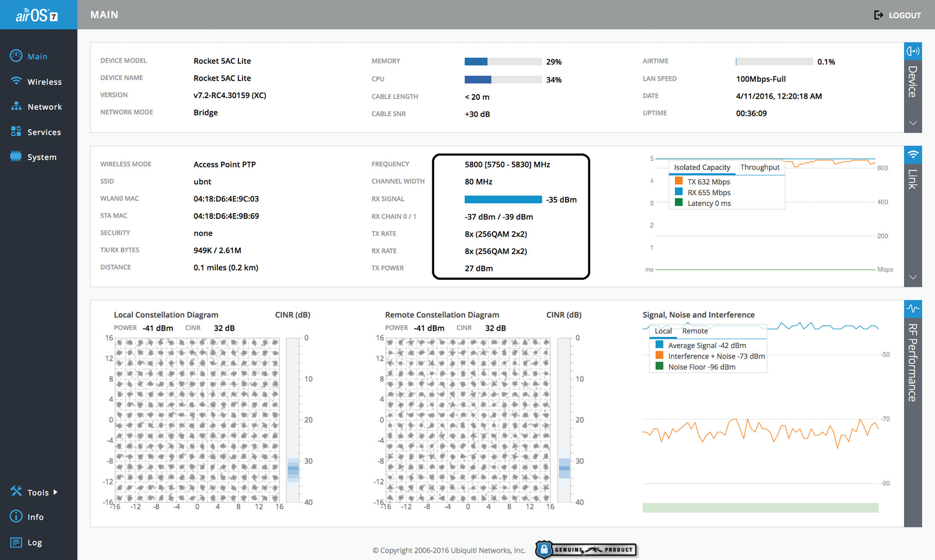Click the RX Signal strength bar
The height and width of the screenshot is (560, 935).
coord(503,199)
